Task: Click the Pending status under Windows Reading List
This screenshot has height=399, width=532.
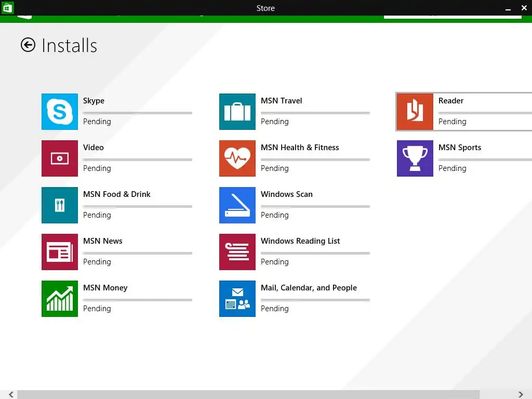Action: pos(275,262)
